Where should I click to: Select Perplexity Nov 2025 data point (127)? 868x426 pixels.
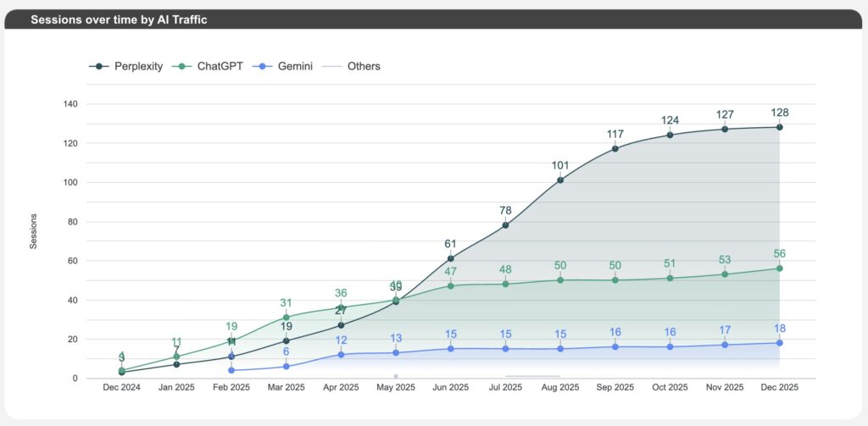point(725,129)
